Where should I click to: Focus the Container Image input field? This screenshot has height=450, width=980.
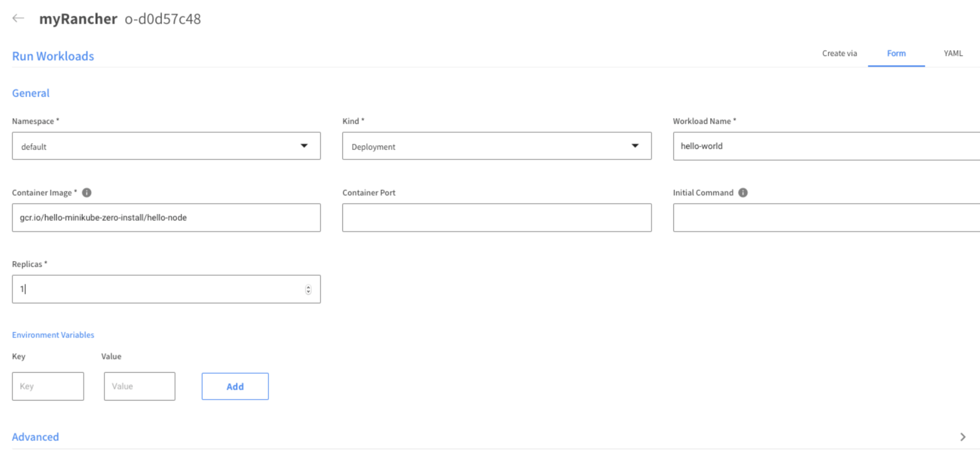pyautogui.click(x=166, y=218)
